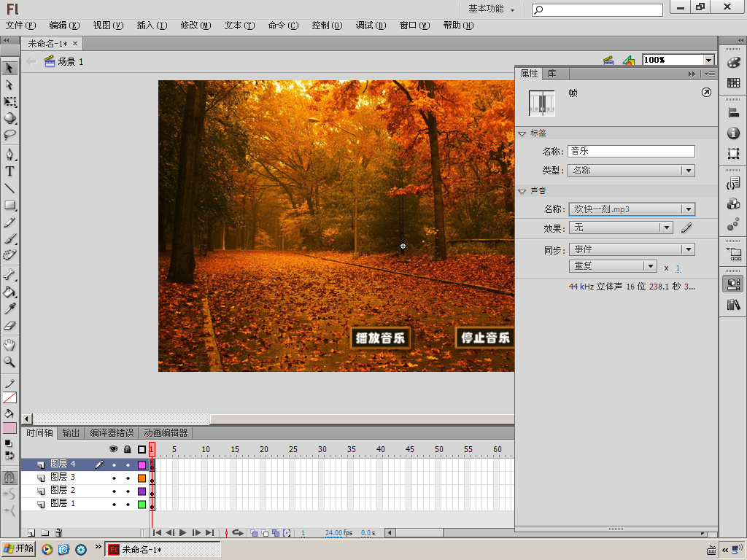The width and height of the screenshot is (747, 560).
Task: Toggle show all layers as outlines
Action: [142, 449]
